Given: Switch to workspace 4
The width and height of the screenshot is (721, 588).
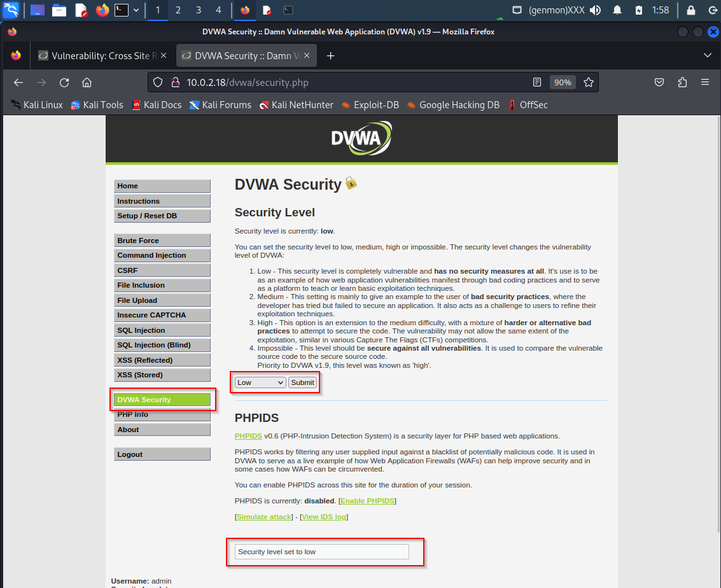Looking at the screenshot, I should 218,10.
